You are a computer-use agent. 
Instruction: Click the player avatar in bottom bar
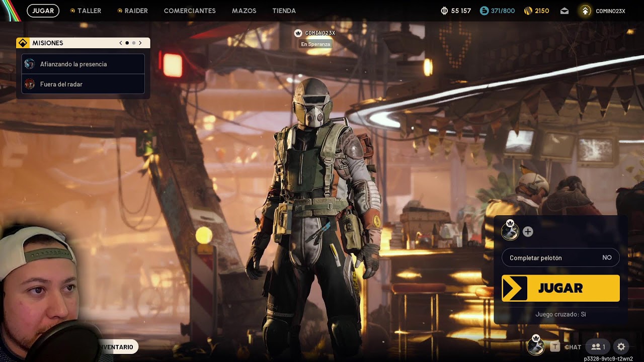[x=536, y=346]
